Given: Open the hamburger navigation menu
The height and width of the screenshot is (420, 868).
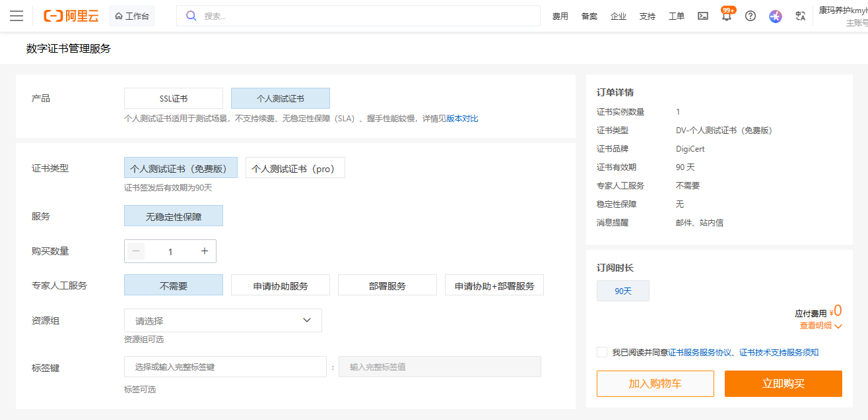Looking at the screenshot, I should (17, 16).
